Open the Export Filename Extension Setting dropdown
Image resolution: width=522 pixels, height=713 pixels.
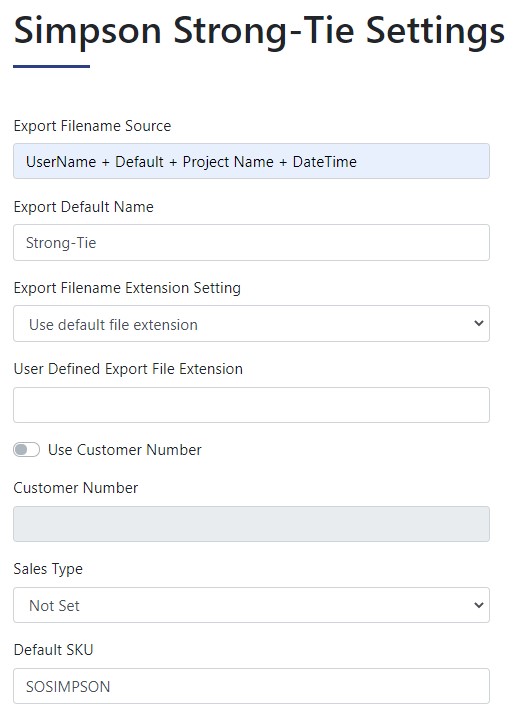coord(251,324)
